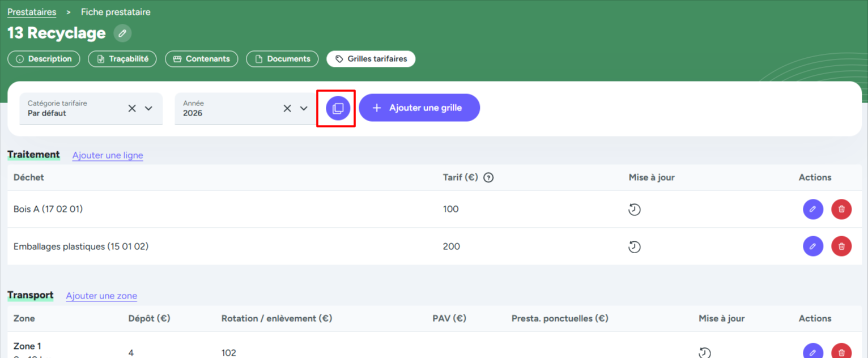Delete the Emballages plastiques row
The image size is (868, 358).
[841, 246]
